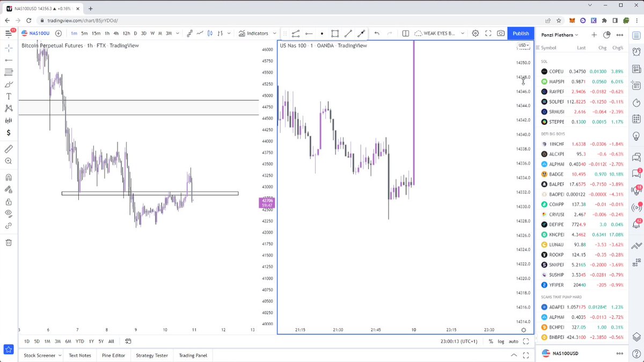The image size is (644, 362).
Task: Open the Fibonacci retracement tools
Action: tap(9, 72)
